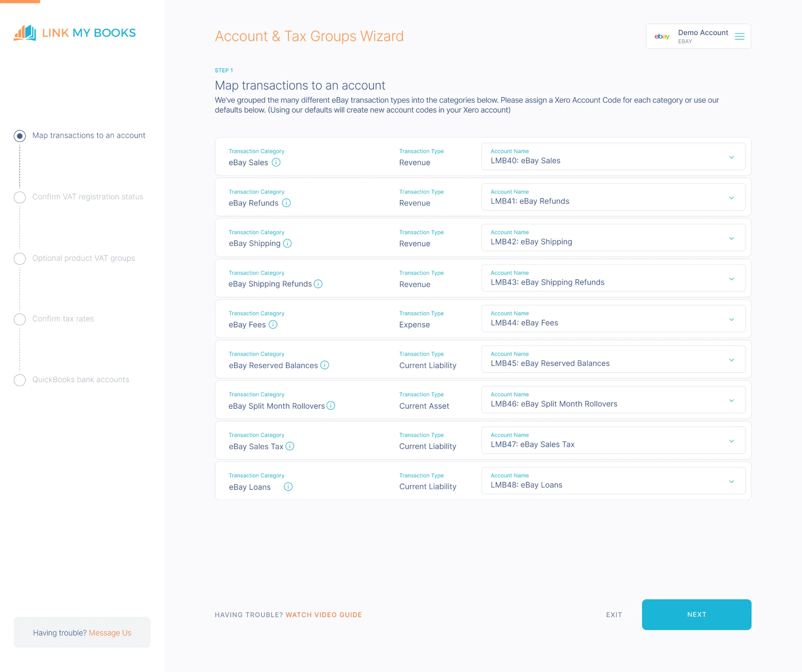The image size is (802, 672).
Task: Click EXIT to leave the wizard
Action: click(614, 615)
